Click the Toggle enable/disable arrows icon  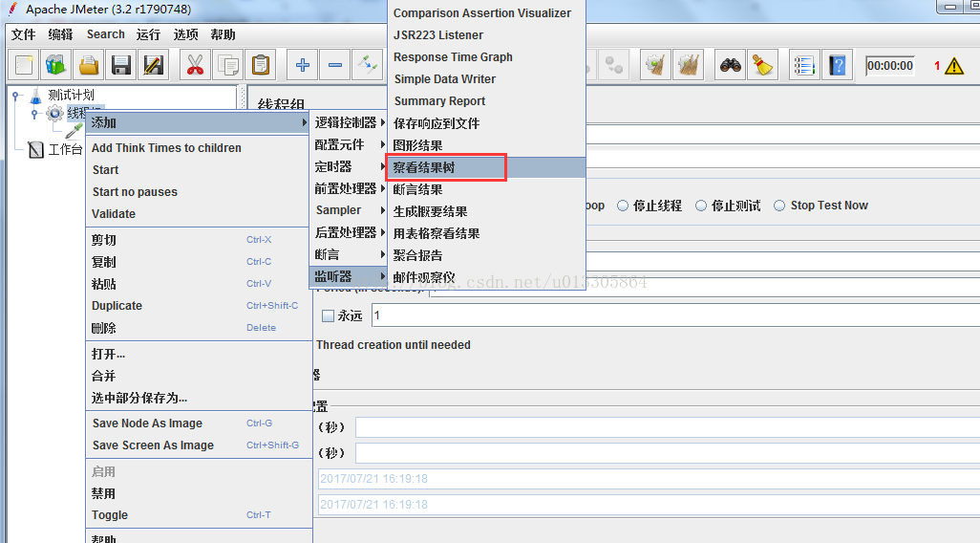(x=368, y=65)
